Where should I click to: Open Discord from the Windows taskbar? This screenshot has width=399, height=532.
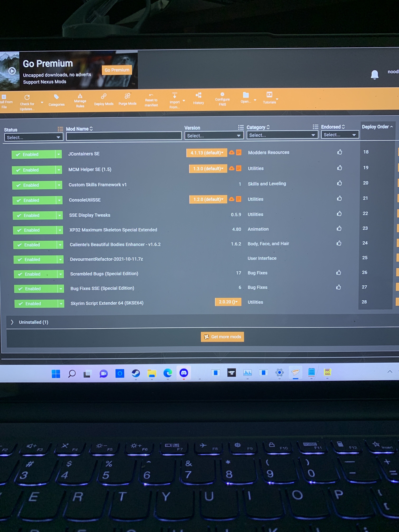point(184,373)
